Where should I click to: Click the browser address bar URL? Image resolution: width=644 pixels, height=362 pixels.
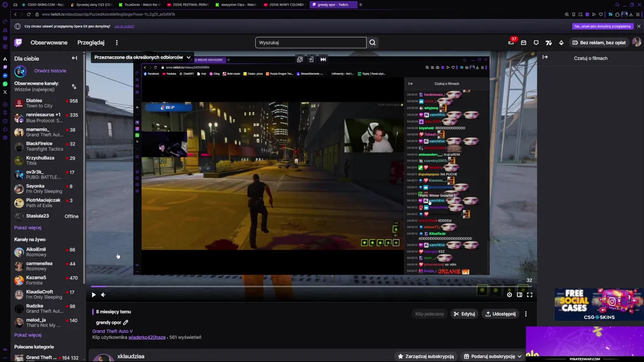click(x=109, y=15)
